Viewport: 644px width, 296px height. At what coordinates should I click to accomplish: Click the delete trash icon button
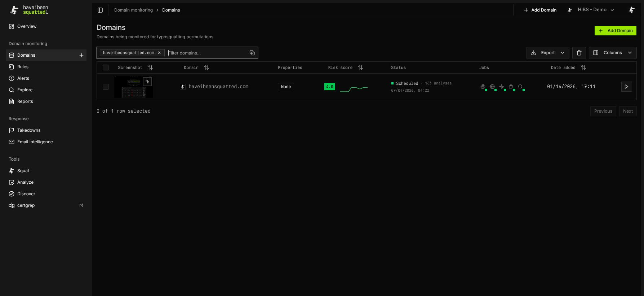(579, 53)
